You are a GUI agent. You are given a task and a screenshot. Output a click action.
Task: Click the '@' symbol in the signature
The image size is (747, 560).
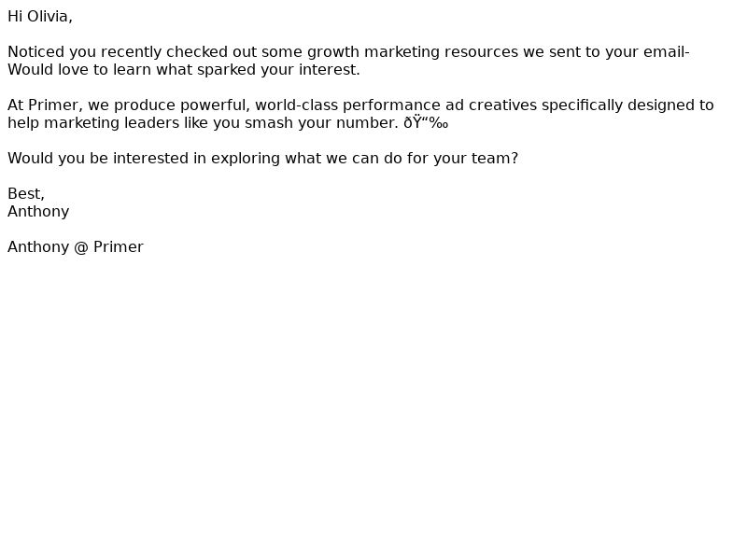coord(81,247)
